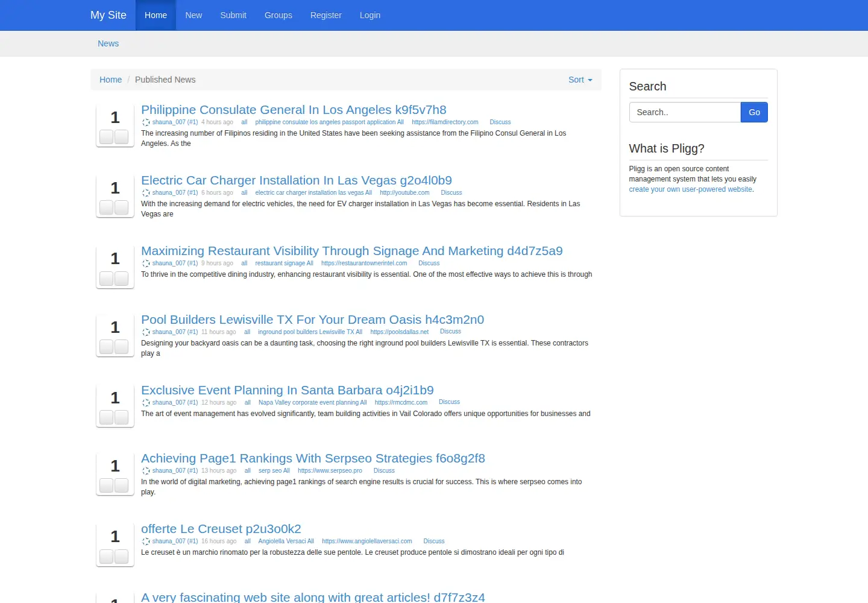Screen dimensions: 868x603
Task: Open 'A very fascinating web site' story title
Action: [313, 597]
